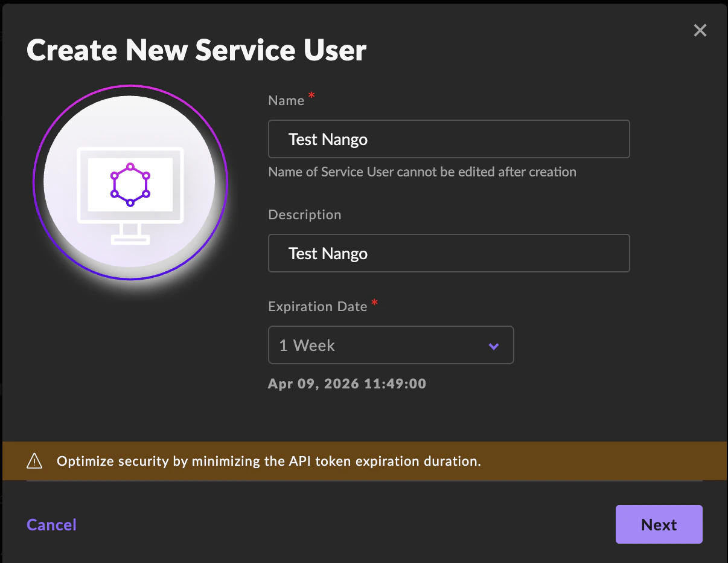This screenshot has height=563, width=728.
Task: Click the Name input field
Action: click(449, 139)
